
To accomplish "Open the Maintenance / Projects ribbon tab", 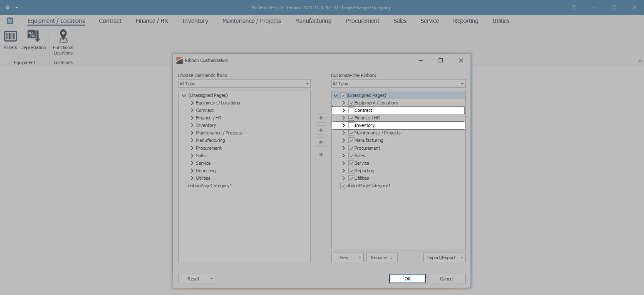I will point(252,21).
